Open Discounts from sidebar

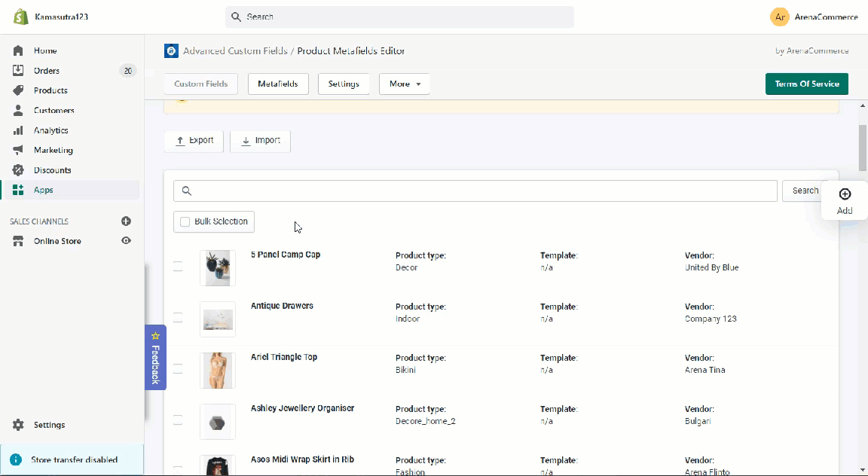(52, 170)
